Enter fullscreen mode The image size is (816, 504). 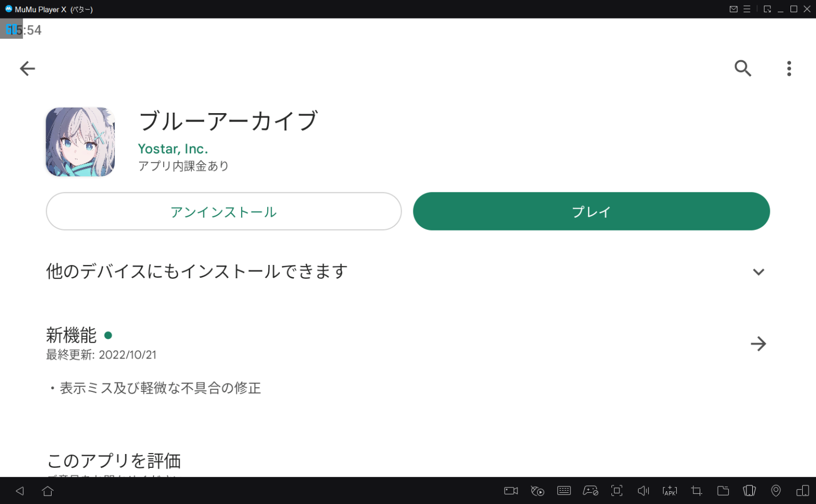coord(617,490)
